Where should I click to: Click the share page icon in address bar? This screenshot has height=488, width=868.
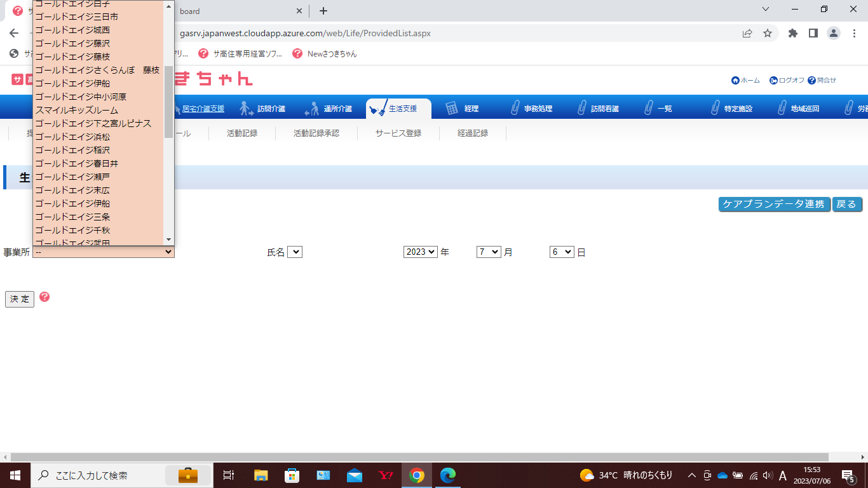[x=747, y=33]
